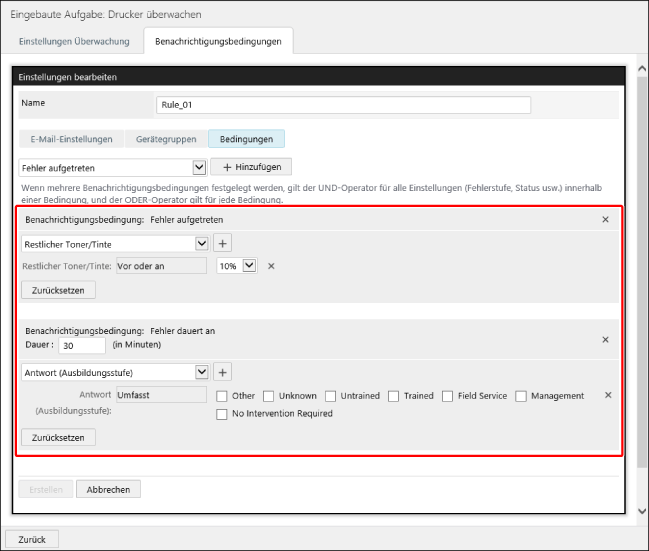The width and height of the screenshot is (649, 551).
Task: Click plus icon beside Antwort (Ausbildungsstufe) dropdown
Action: 222,372
